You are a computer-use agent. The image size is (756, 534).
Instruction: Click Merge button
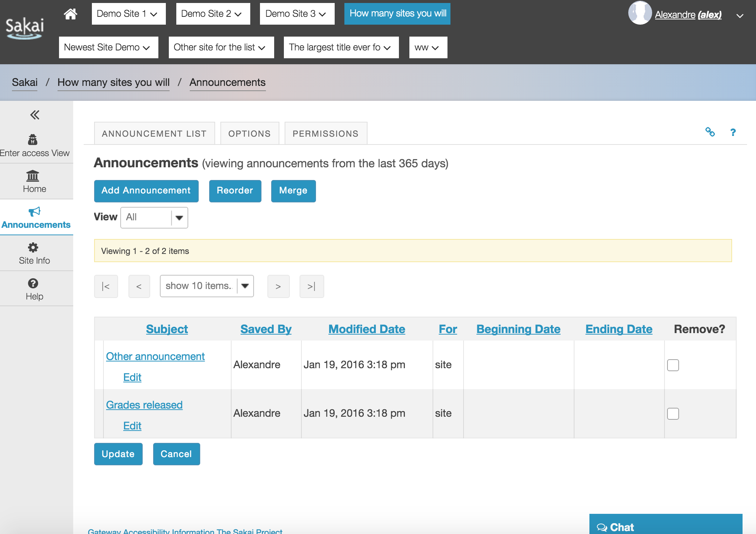(x=293, y=191)
